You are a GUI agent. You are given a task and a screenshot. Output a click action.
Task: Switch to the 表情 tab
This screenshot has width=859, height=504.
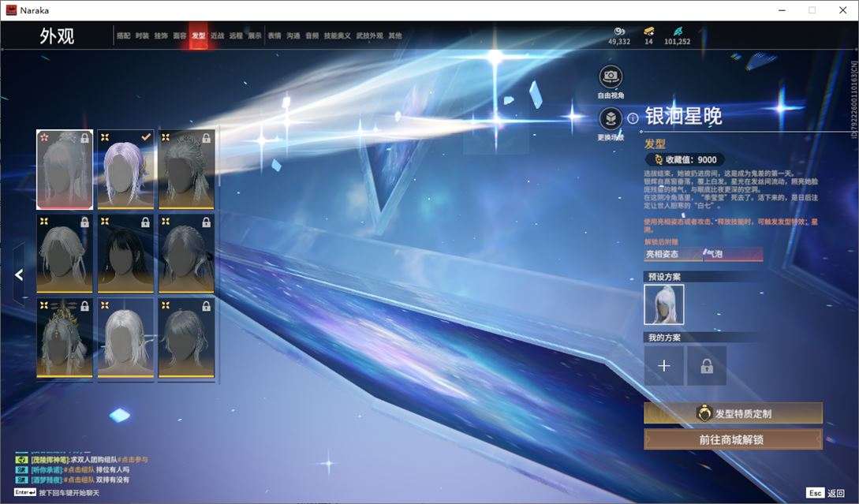pos(275,35)
